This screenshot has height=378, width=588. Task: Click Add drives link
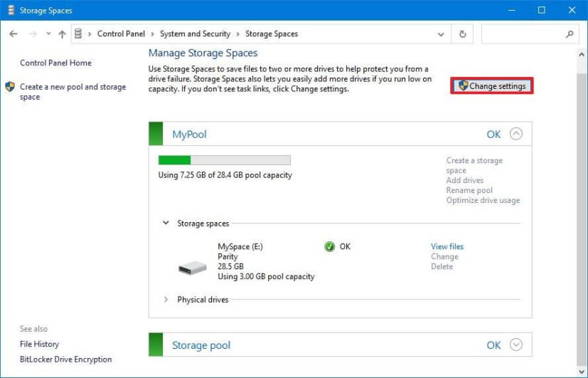464,180
